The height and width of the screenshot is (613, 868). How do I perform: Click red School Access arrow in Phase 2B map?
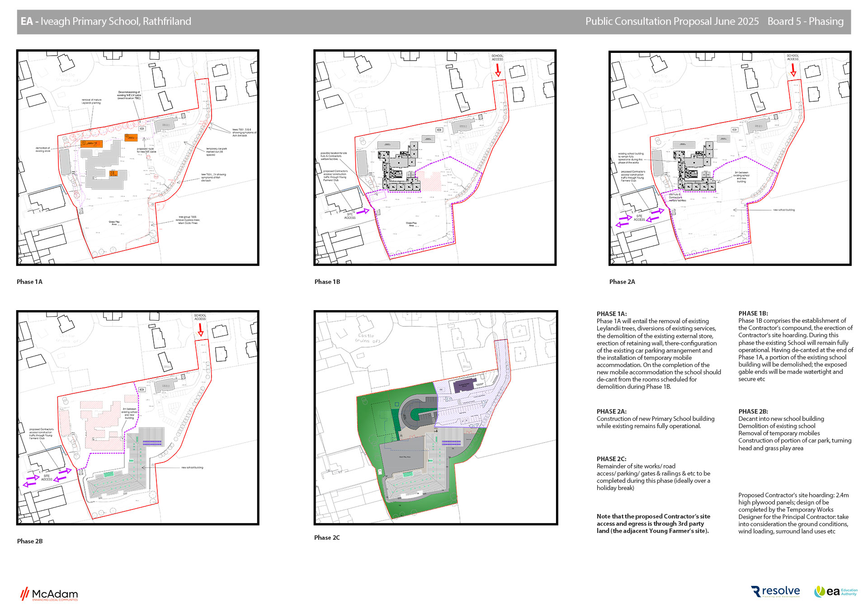(200, 330)
